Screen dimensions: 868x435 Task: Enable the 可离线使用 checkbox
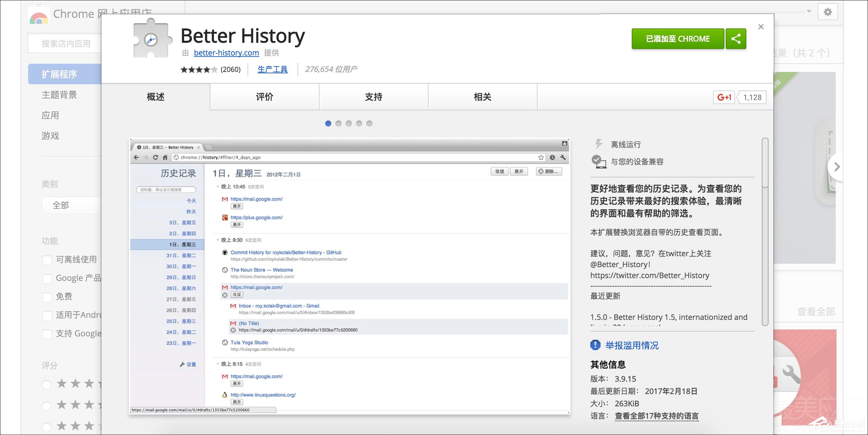pos(47,260)
